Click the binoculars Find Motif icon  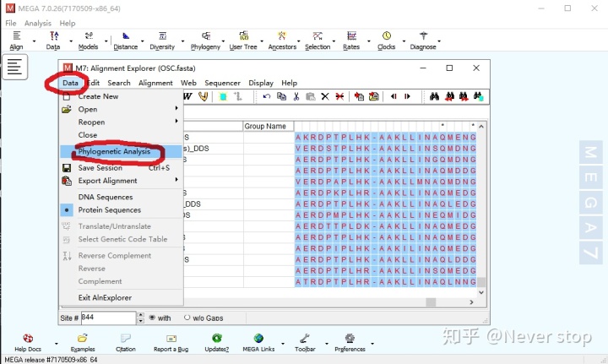click(434, 96)
